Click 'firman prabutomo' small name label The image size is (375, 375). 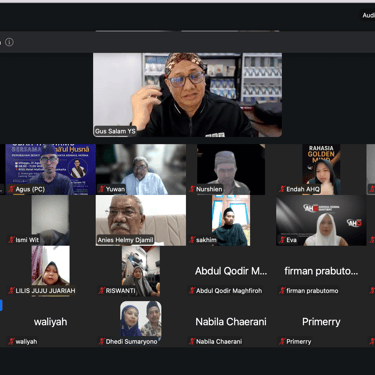(312, 291)
